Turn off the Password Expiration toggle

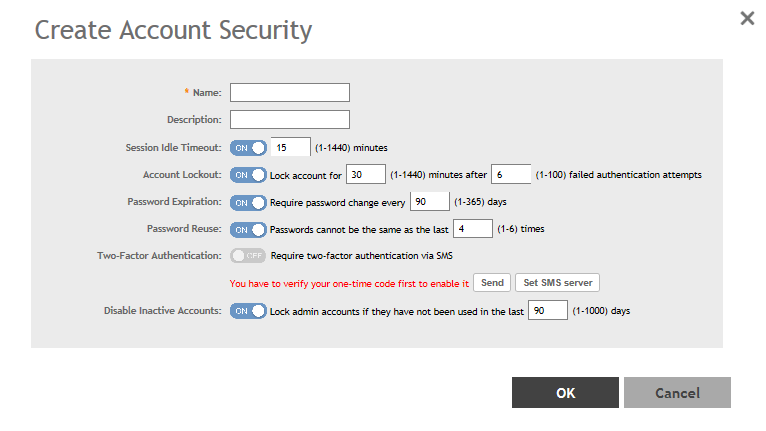248,202
